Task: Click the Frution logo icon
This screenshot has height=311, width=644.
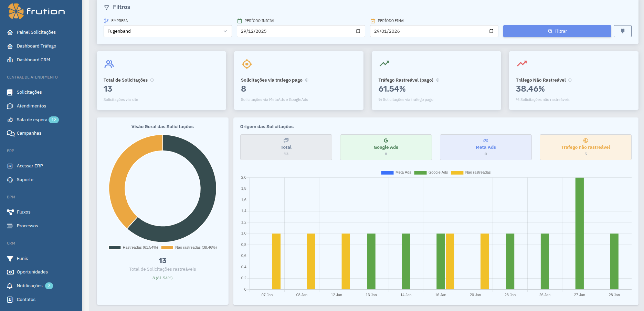Action: pos(16,11)
